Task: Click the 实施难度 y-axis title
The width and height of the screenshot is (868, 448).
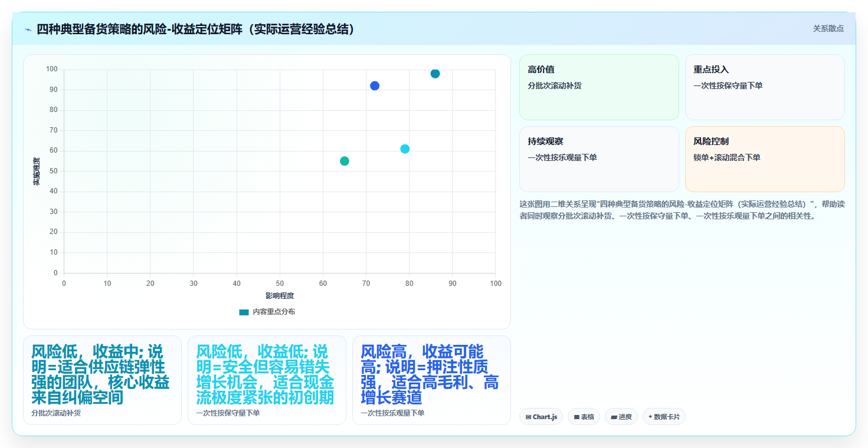Action: (x=36, y=172)
